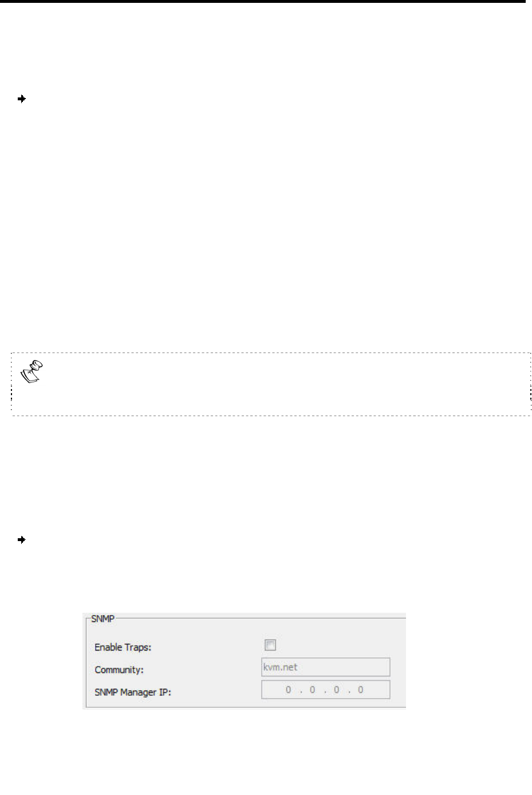Click the SNMP group box title
532x795 pixels.
click(103, 618)
